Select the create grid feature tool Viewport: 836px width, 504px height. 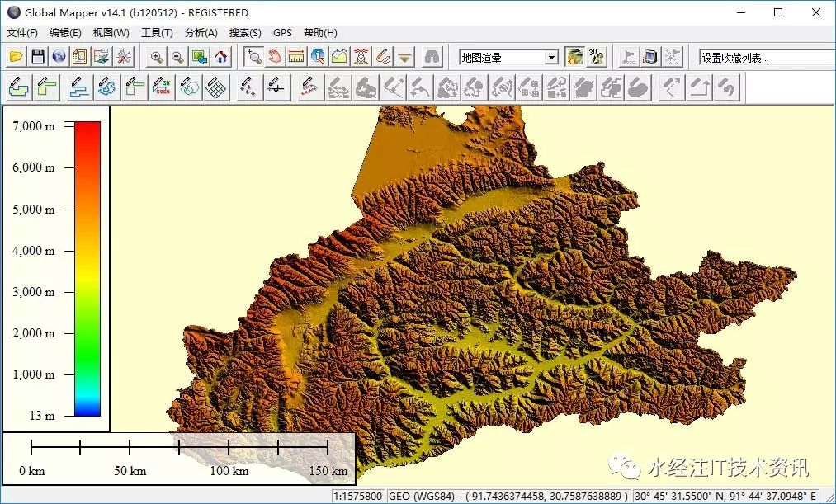[x=216, y=87]
